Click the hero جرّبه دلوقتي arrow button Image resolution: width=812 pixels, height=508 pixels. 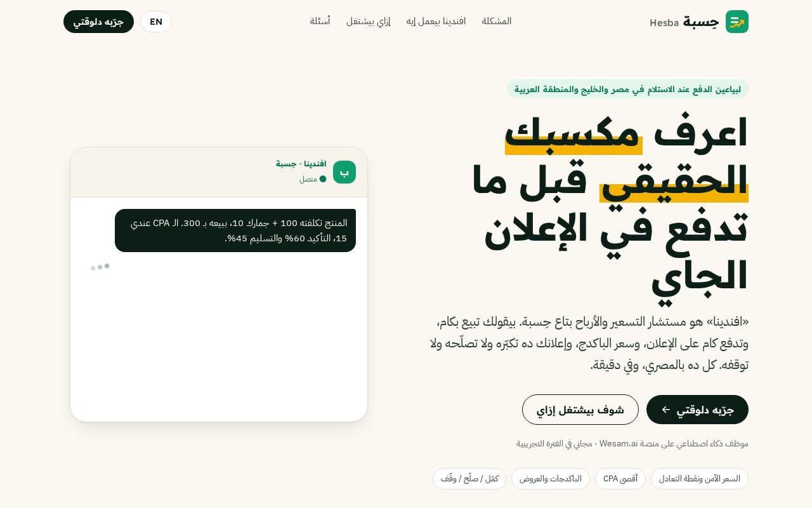697,410
